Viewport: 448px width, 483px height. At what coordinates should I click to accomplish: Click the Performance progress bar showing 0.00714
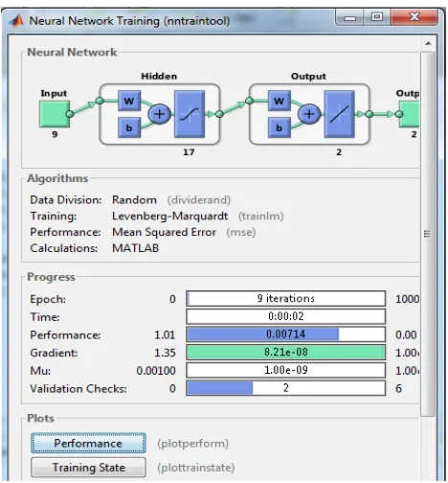(286, 334)
